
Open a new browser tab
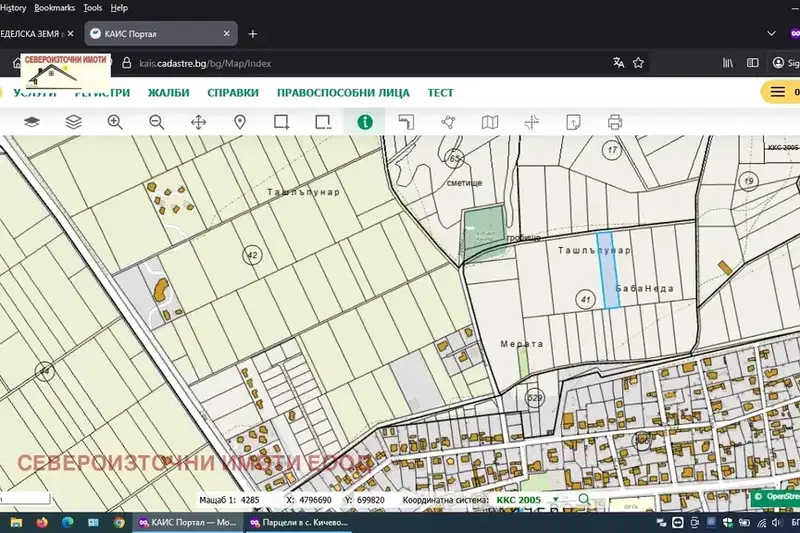[x=253, y=34]
